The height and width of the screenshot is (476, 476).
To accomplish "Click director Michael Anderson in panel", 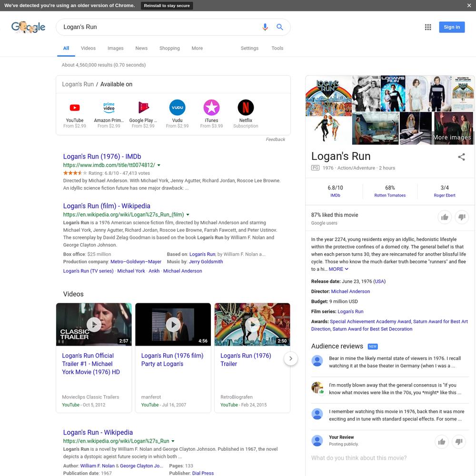I will click(x=350, y=291).
